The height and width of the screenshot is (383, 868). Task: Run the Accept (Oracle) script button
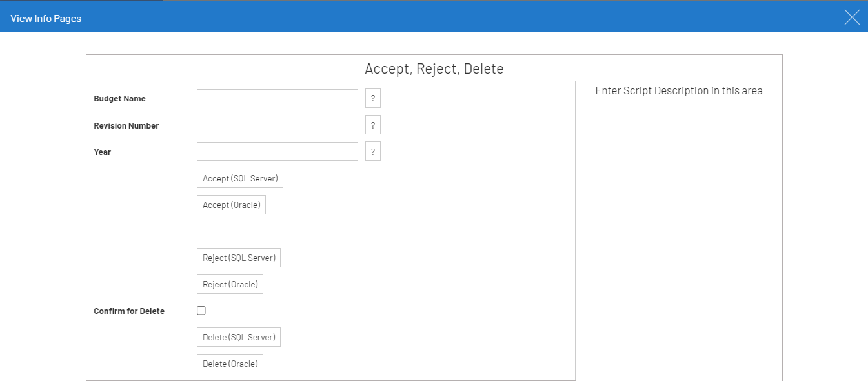231,205
